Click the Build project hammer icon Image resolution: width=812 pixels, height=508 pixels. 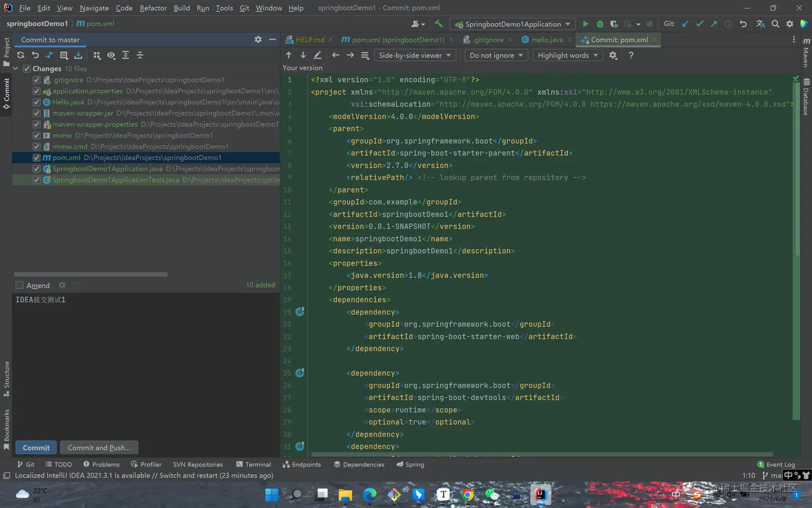439,24
